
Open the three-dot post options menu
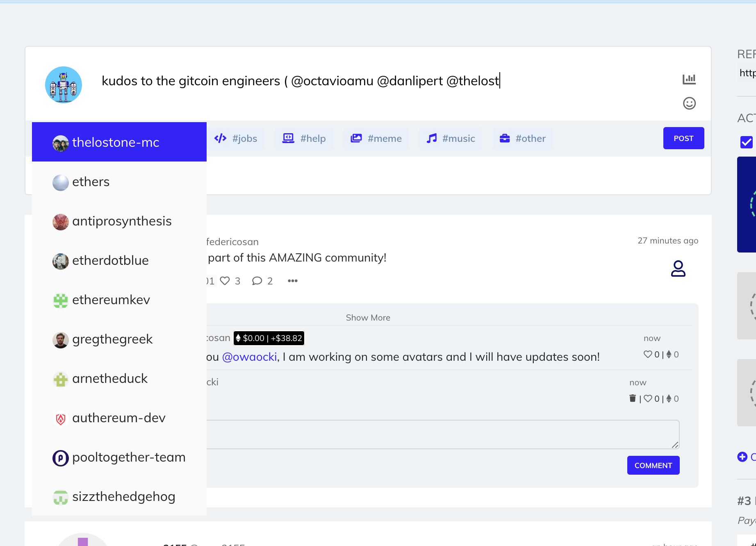[x=293, y=281]
